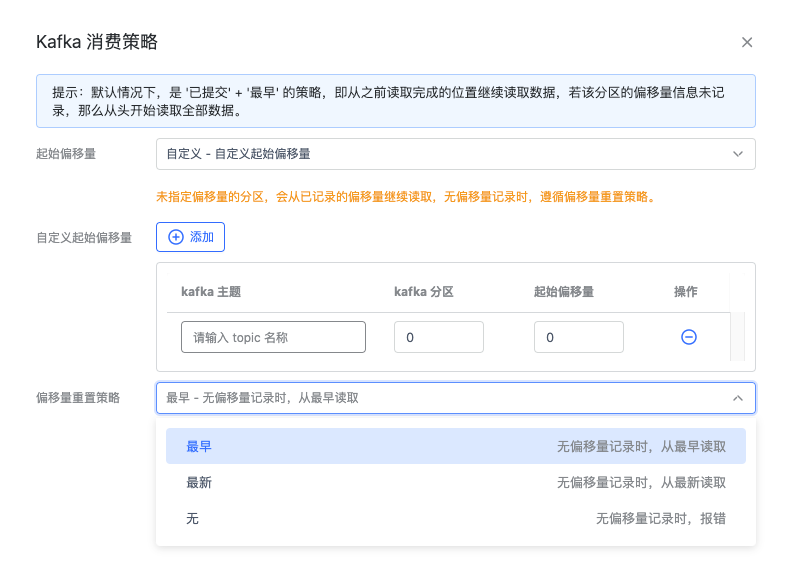Click the 起始偏移量 number field in table row

click(579, 337)
